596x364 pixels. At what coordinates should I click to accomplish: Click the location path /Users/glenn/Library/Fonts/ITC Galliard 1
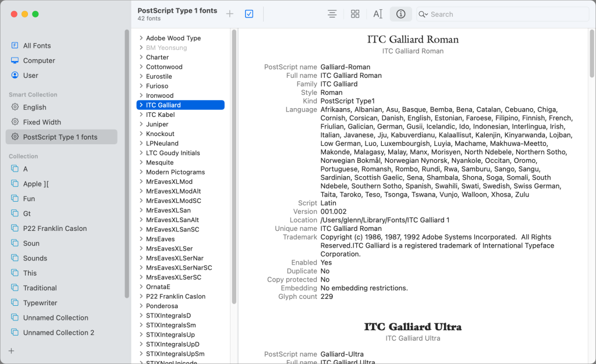point(385,220)
